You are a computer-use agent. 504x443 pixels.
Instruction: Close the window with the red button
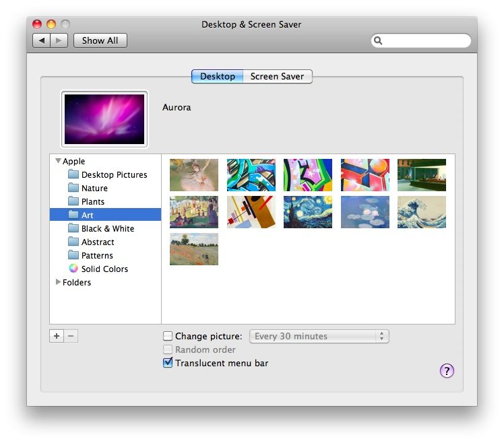click(37, 24)
